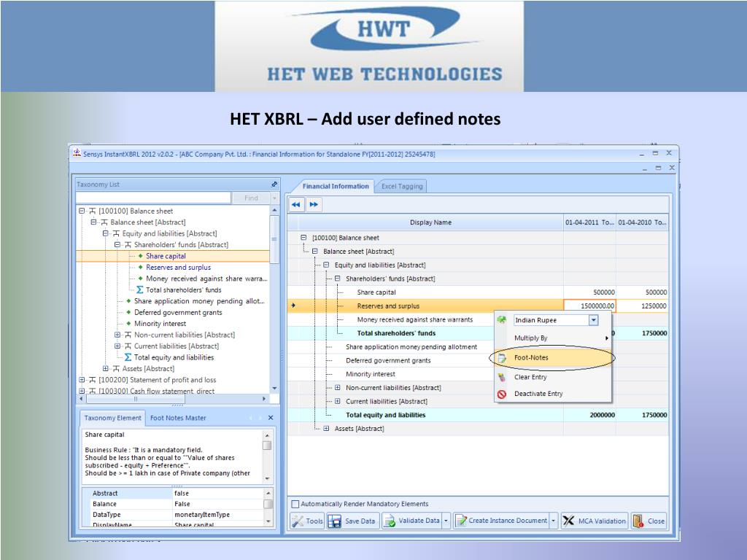The height and width of the screenshot is (560, 747).
Task: Run MCA Validation
Action: point(594,521)
